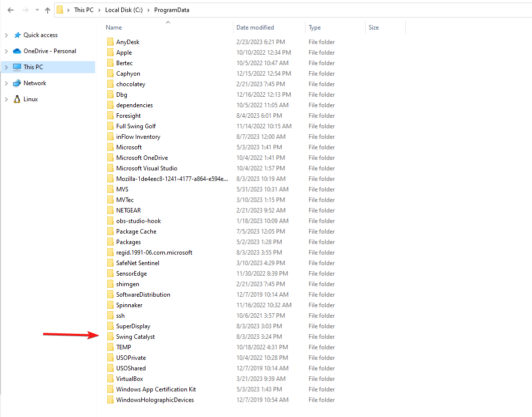Sort files by the Name column

pyautogui.click(x=114, y=28)
